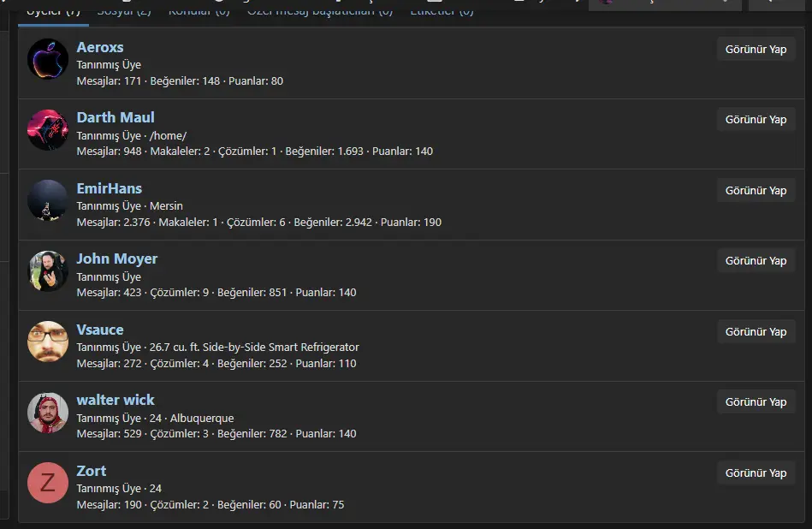The width and height of the screenshot is (812, 529).
Task: Click walter wick's 'Albuquerque' location text
Action: pyautogui.click(x=202, y=418)
